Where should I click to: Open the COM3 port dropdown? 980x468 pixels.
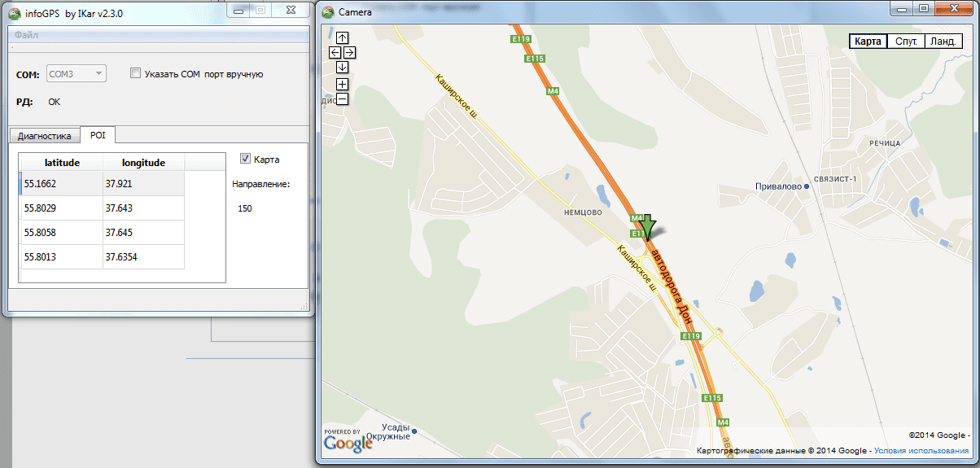coord(77,74)
